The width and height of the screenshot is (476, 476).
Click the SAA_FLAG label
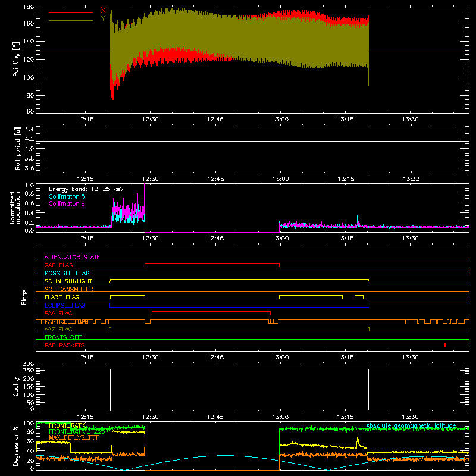(58, 313)
